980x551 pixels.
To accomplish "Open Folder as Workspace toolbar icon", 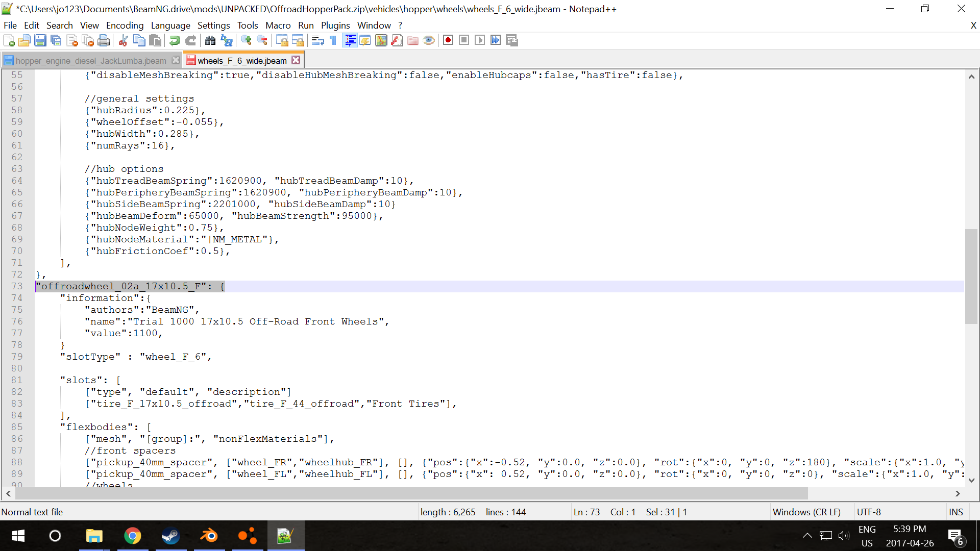I will pyautogui.click(x=413, y=40).
